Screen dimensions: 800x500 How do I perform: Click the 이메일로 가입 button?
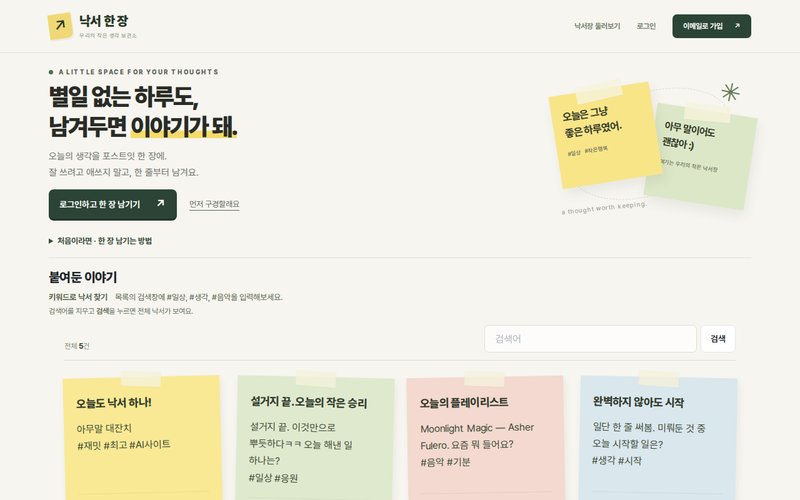tap(711, 26)
